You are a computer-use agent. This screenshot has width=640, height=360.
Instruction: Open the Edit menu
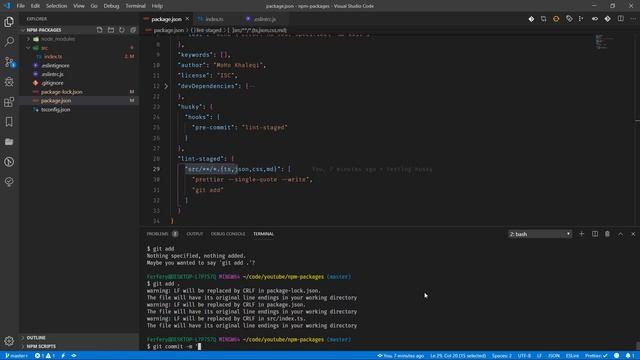pyautogui.click(x=35, y=6)
